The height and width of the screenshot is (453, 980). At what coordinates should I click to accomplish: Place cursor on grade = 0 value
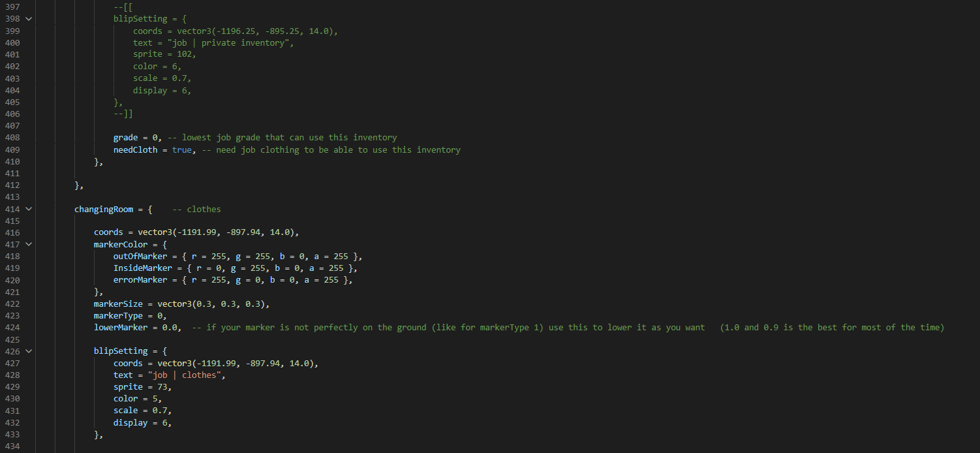pyautogui.click(x=155, y=138)
